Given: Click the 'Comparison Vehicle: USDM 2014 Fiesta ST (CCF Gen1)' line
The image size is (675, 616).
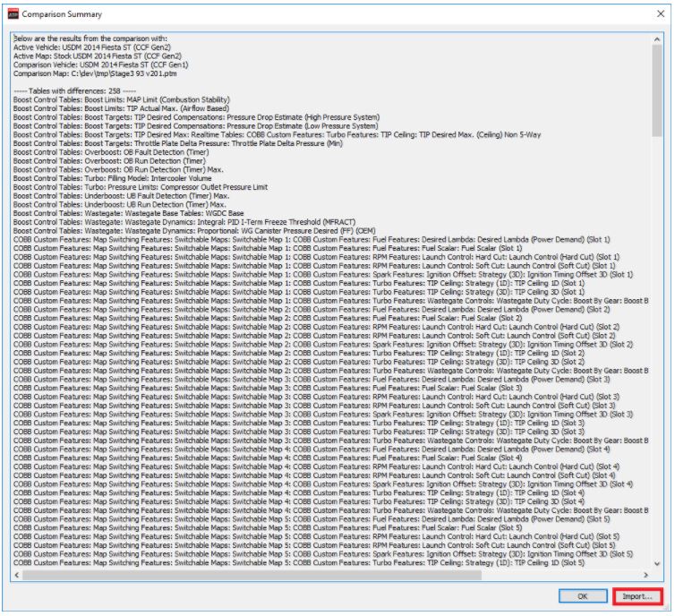Looking at the screenshot, I should click(x=101, y=64).
